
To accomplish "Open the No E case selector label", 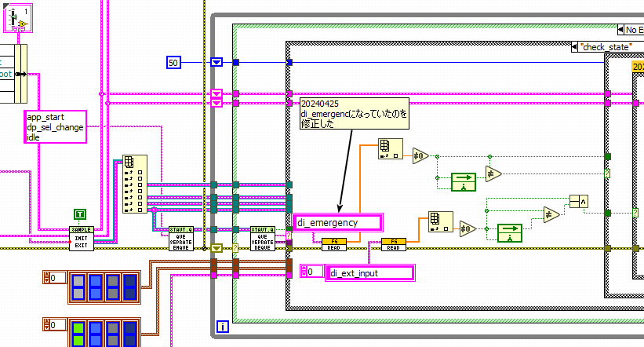I will [x=634, y=30].
